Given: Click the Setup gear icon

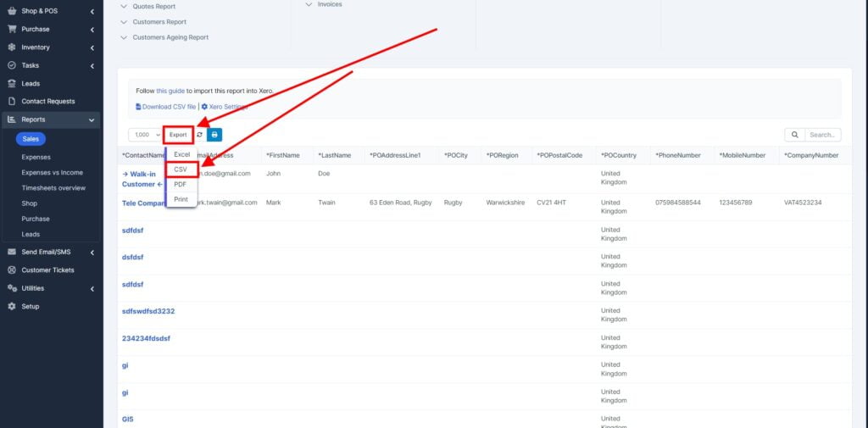Looking at the screenshot, I should [x=12, y=306].
